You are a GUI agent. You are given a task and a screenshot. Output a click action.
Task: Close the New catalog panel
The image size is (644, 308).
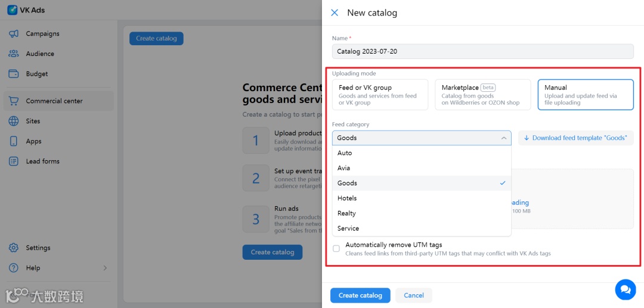point(335,13)
